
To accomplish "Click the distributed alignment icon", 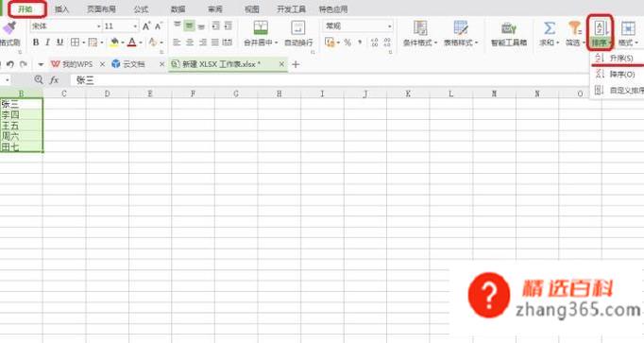I will coord(228,43).
